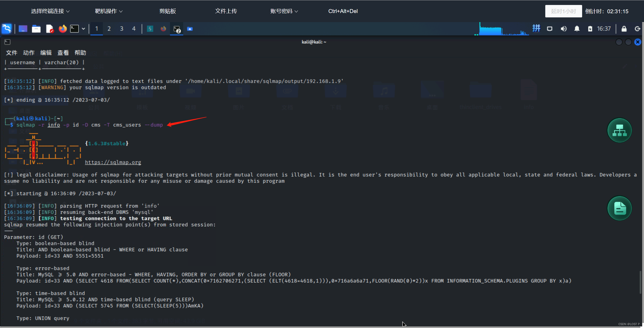This screenshot has height=328, width=644.
Task: Click 'starting @ 16:36:09' line
Action: pos(60,193)
